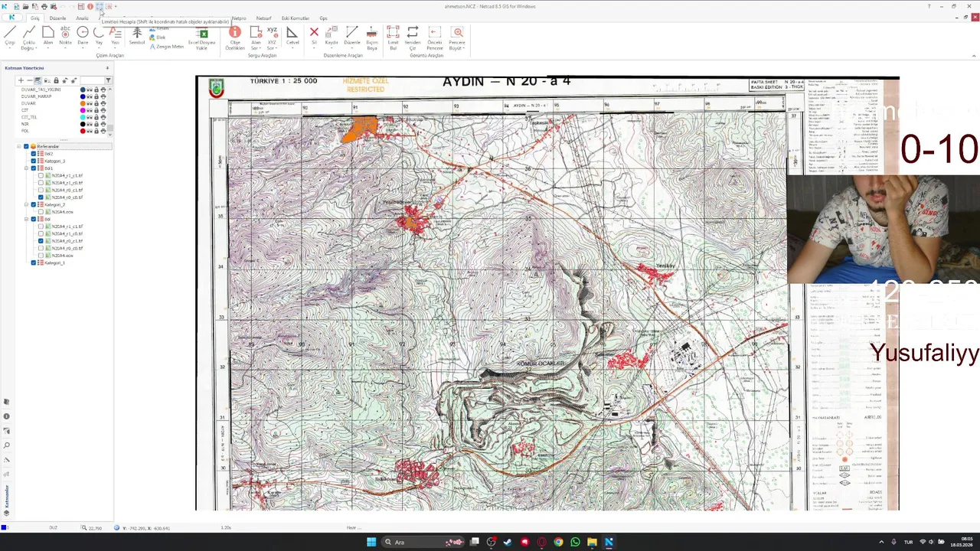Open XYZ Sor dropdown arrow

pyautogui.click(x=276, y=48)
